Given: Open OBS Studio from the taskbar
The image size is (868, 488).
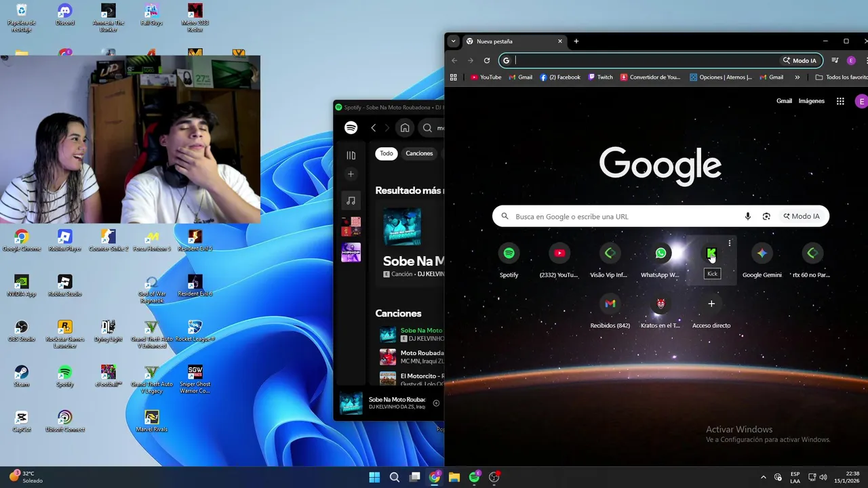Looking at the screenshot, I should click(x=494, y=477).
